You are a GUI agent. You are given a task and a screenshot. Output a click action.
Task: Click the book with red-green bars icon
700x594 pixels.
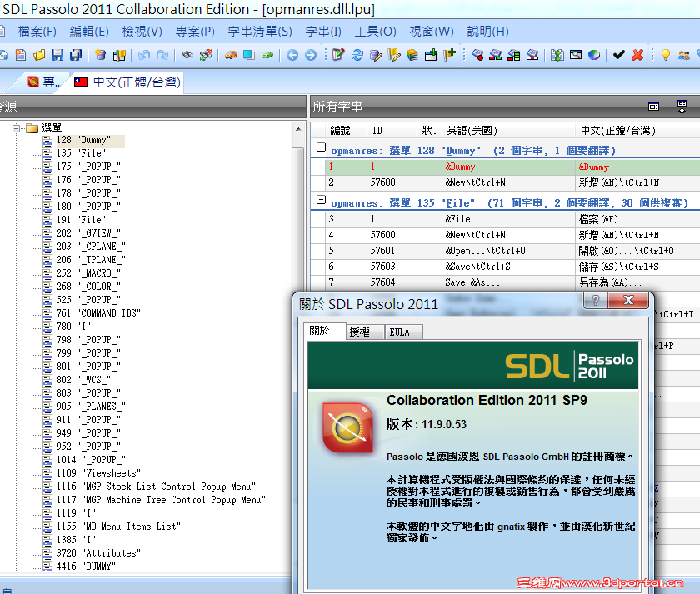pos(496,55)
